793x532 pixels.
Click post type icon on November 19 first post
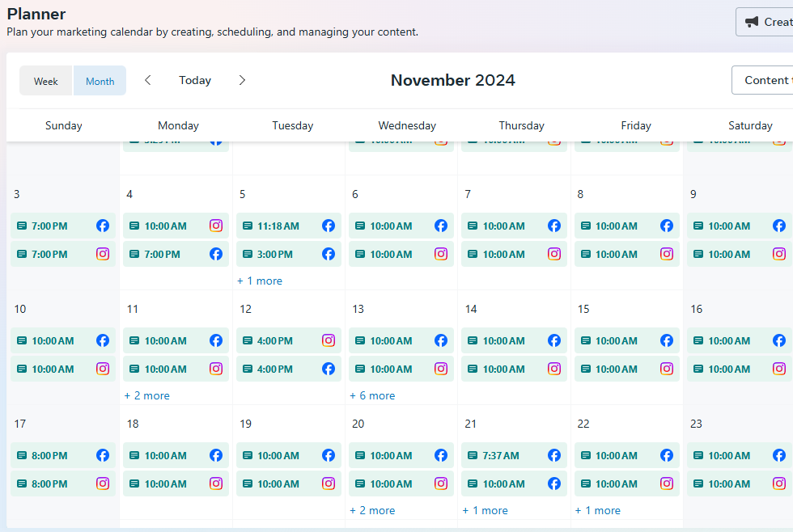[247, 455]
